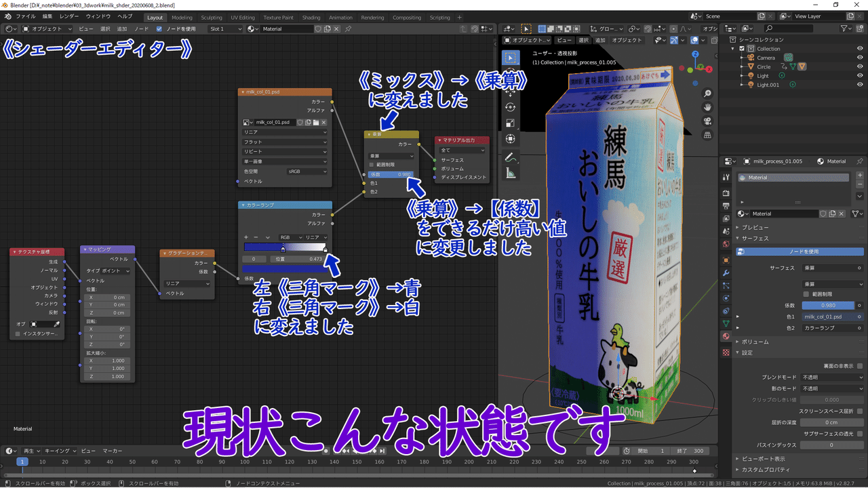The height and width of the screenshot is (488, 868).
Task: Open the Object properties tab icon
Action: click(726, 260)
